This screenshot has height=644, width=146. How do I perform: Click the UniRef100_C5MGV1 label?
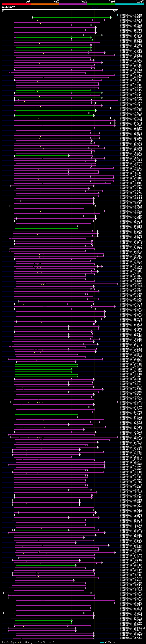point(131,35)
